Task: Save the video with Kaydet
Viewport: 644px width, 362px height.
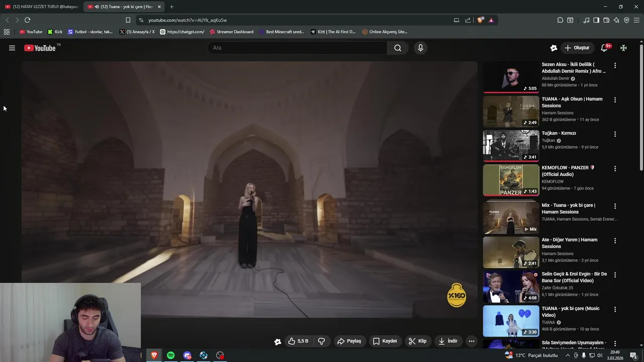Action: (x=385, y=341)
